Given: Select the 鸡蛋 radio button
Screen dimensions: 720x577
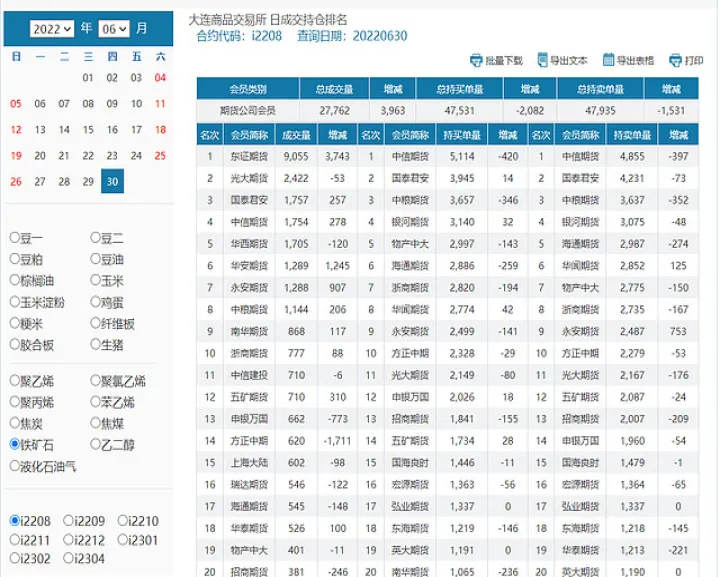Looking at the screenshot, I should [96, 302].
